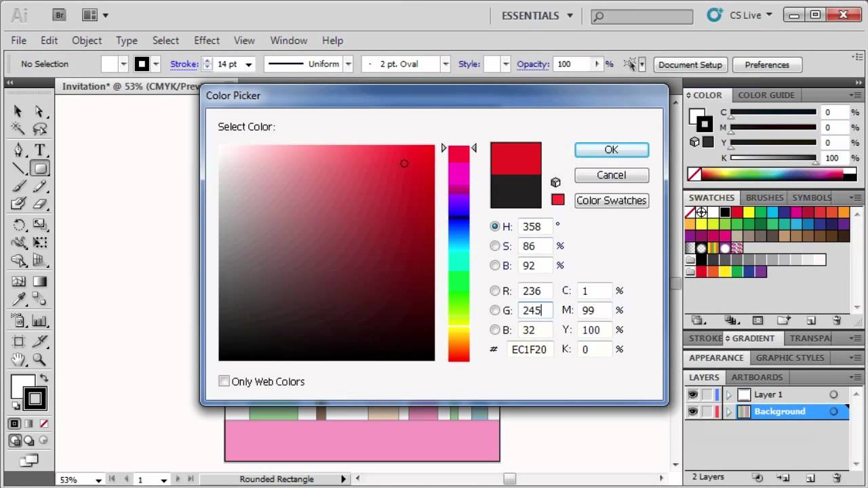This screenshot has height=488, width=868.
Task: Select the Magic Wand tool
Action: [x=18, y=129]
